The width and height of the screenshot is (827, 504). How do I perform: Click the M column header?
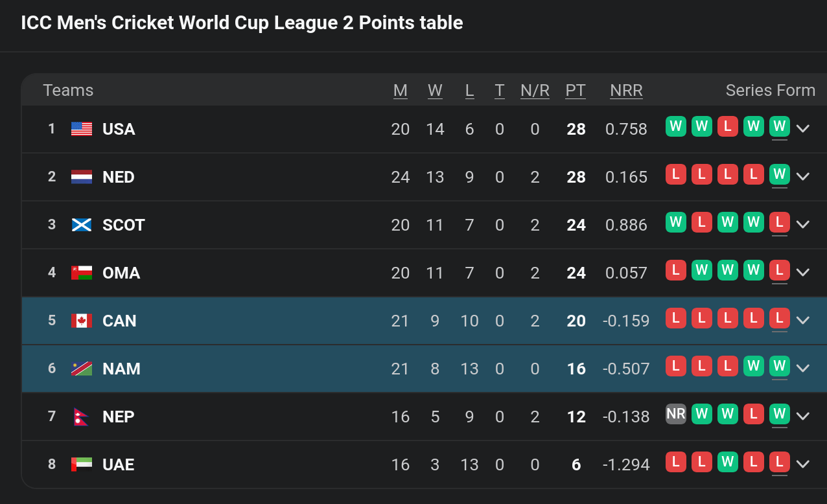coord(401,91)
